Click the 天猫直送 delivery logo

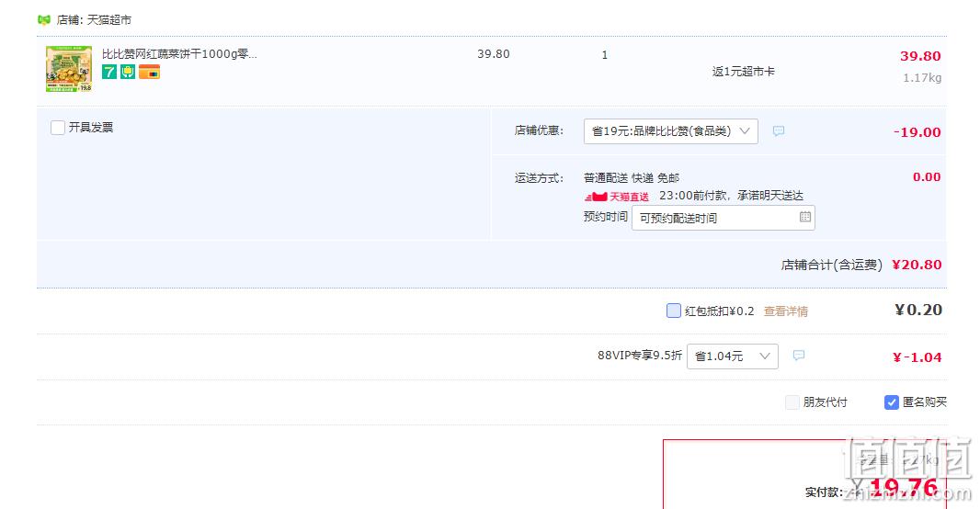coord(617,197)
